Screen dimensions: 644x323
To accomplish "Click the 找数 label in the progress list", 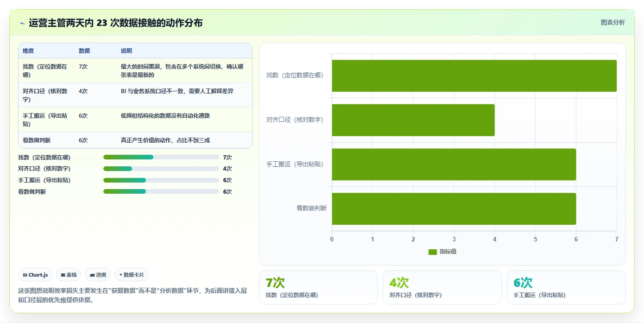I will tap(44, 158).
